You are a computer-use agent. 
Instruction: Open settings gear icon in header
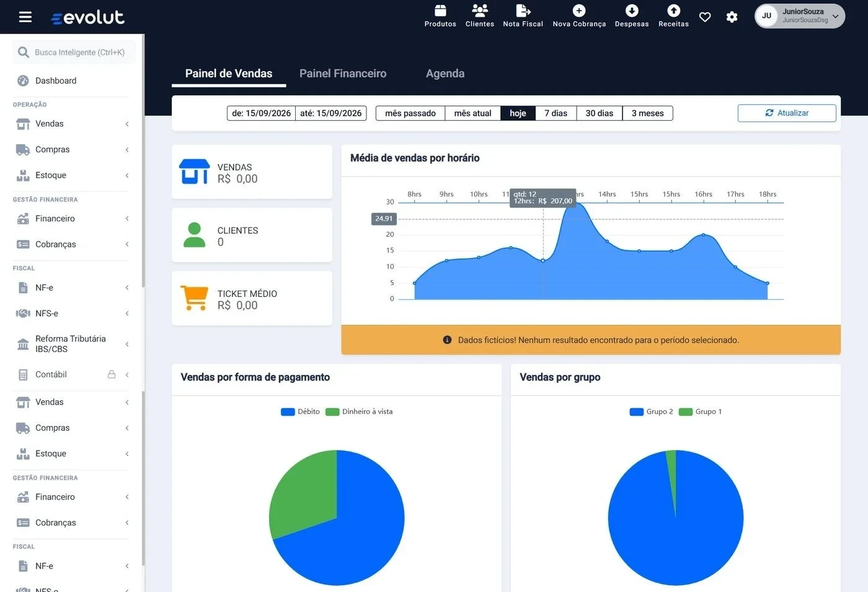pyautogui.click(x=732, y=17)
